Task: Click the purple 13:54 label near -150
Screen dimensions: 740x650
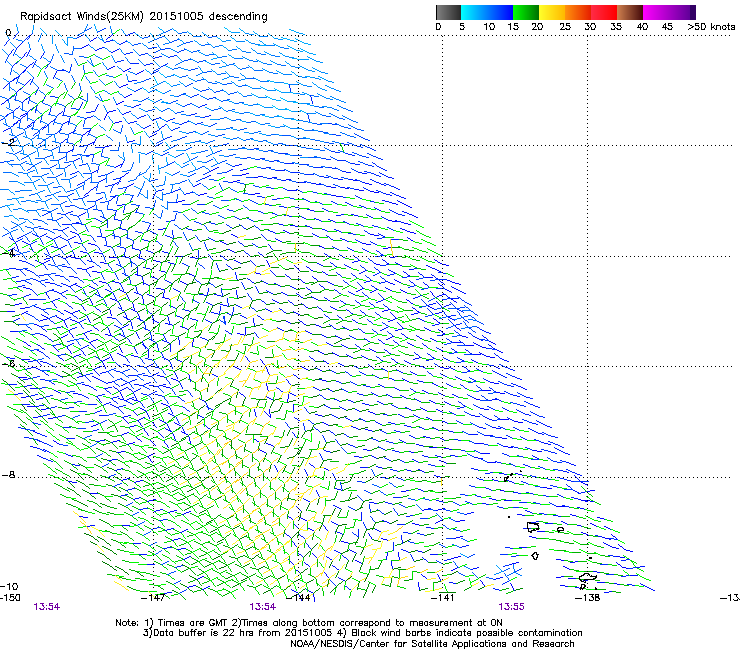Action: (47, 607)
